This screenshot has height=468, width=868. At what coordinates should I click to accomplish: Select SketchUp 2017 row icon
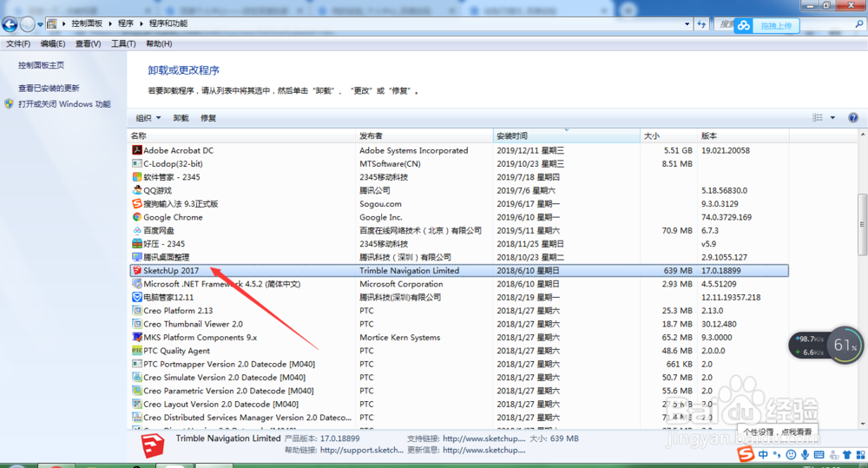coord(137,270)
